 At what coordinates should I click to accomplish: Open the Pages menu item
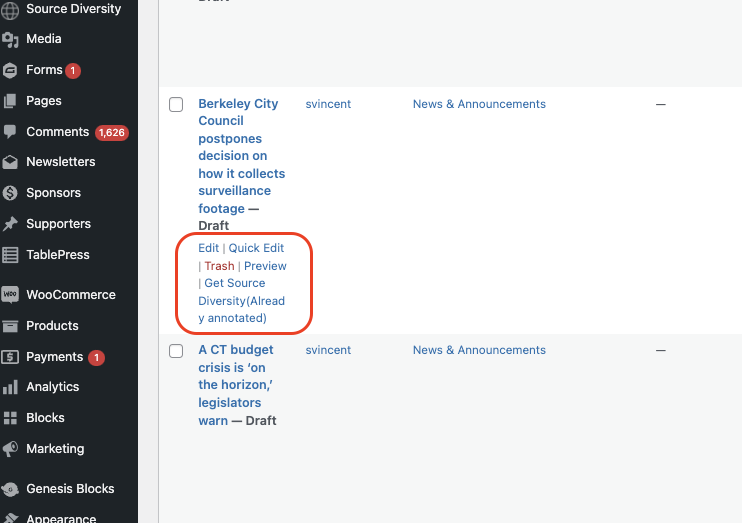coord(44,101)
